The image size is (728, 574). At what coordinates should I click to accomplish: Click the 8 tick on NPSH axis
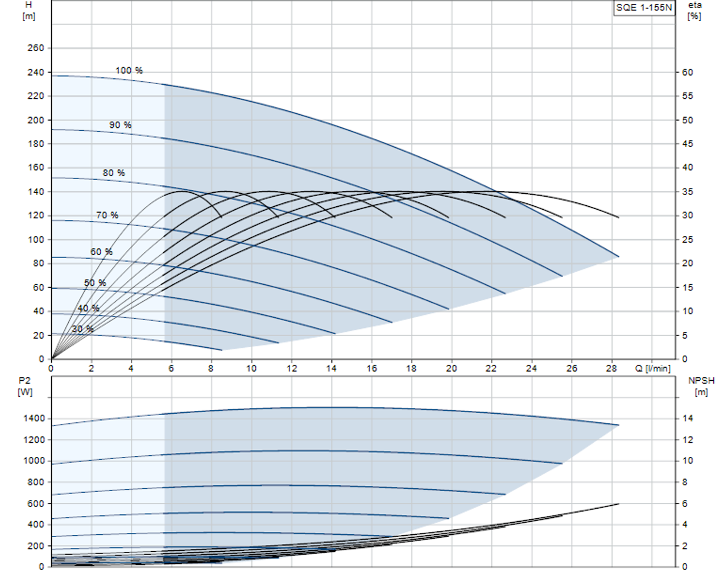coord(685,482)
